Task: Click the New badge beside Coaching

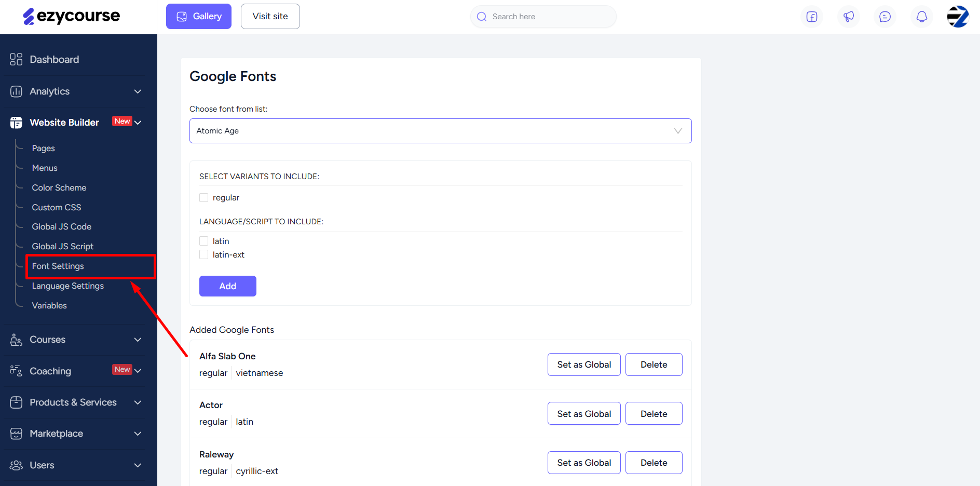Action: coord(122,370)
